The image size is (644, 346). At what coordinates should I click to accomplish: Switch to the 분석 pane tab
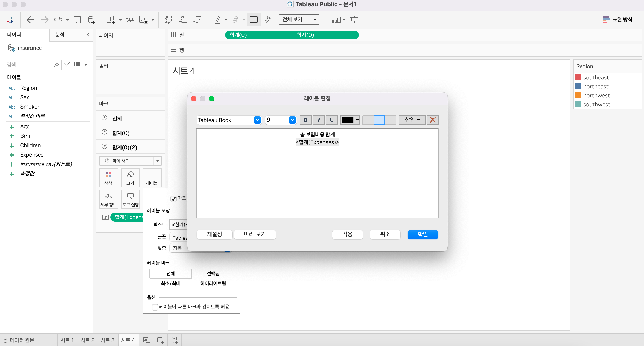tap(60, 35)
